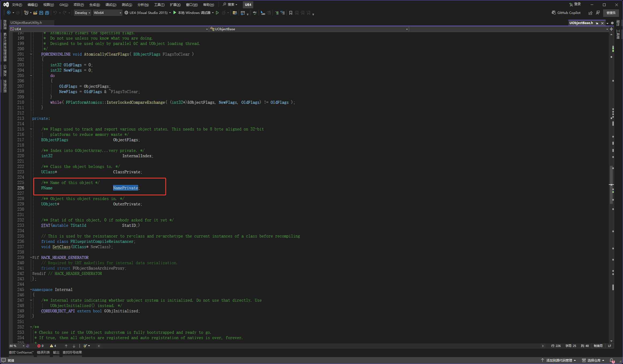Click the Open File folder icon

tap(35, 13)
